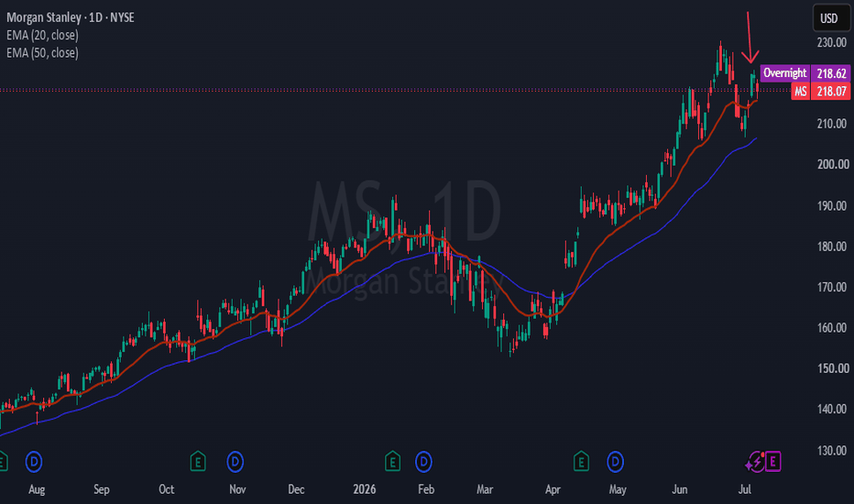The image size is (854, 504).
Task: Open the earnings marker after Apr
Action: point(581,462)
